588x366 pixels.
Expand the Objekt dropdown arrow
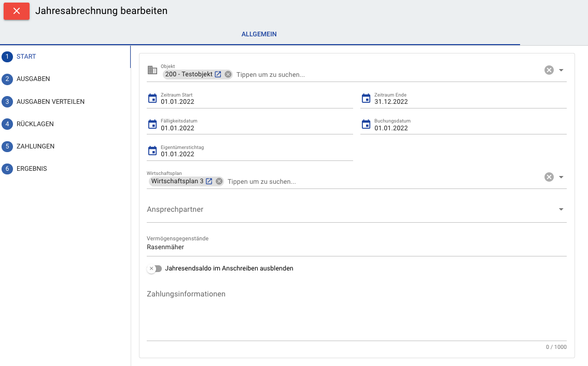tap(561, 70)
